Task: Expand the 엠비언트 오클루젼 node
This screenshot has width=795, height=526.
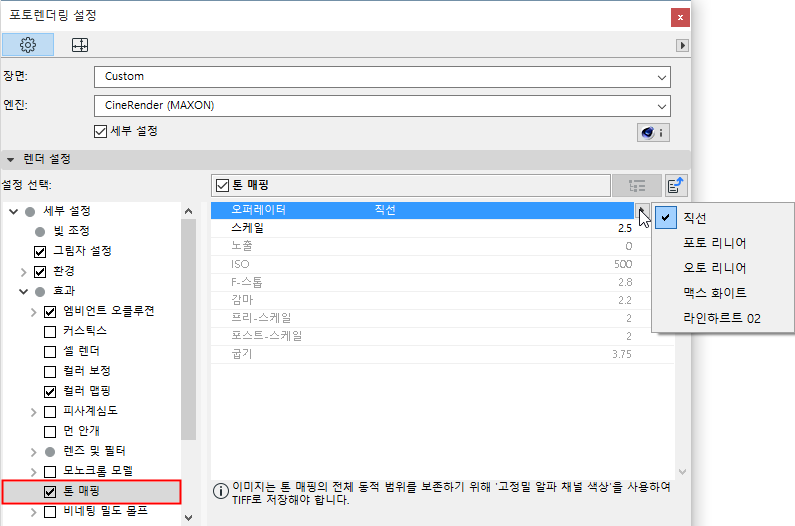Action: (33, 312)
